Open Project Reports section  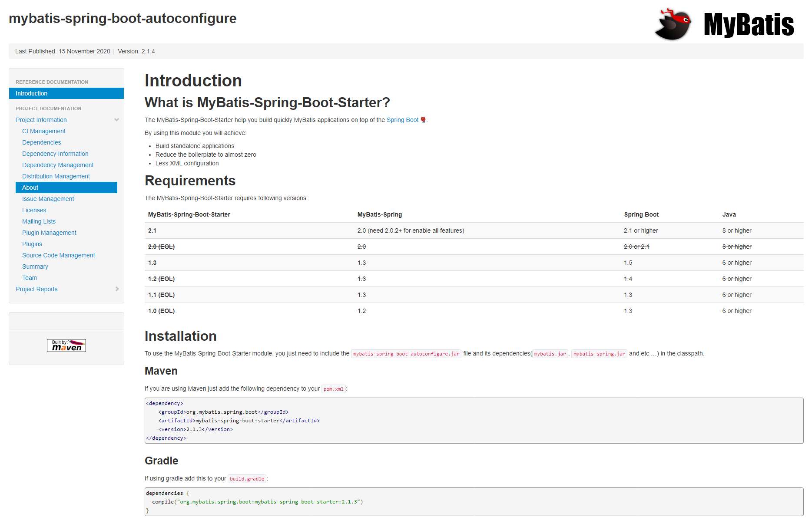pyautogui.click(x=36, y=289)
